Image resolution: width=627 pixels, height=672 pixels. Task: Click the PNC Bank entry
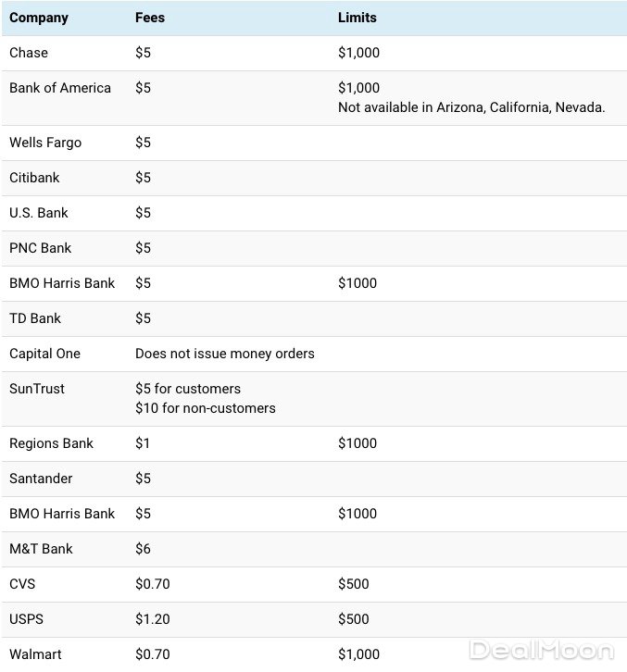point(41,248)
